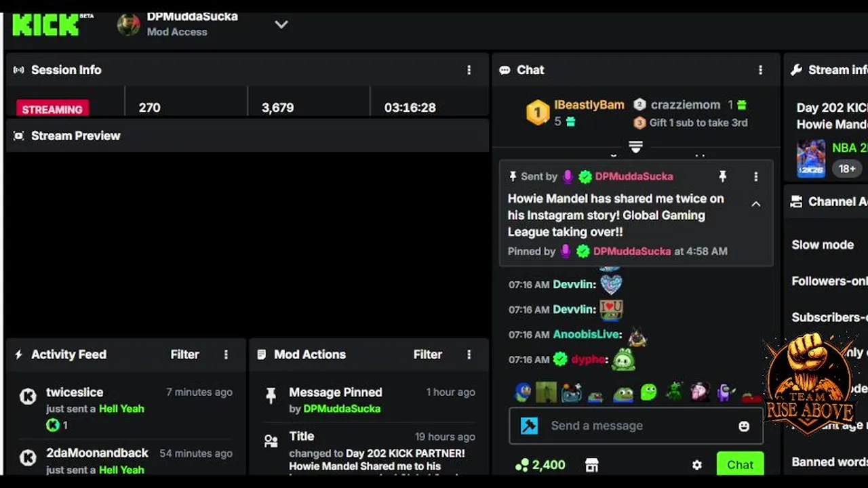Collapse the pinned message with chevron
This screenshot has width=868, height=488.
[756, 204]
